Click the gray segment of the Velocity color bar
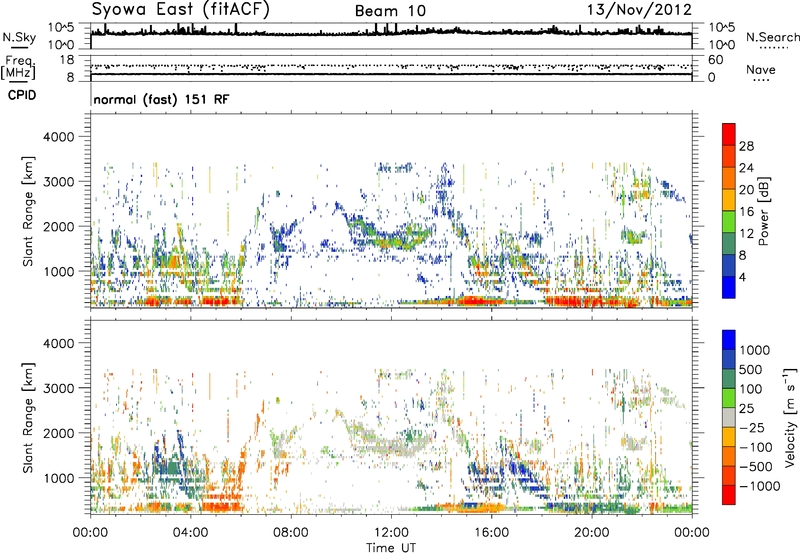The width and height of the screenshot is (800, 554). [729, 418]
